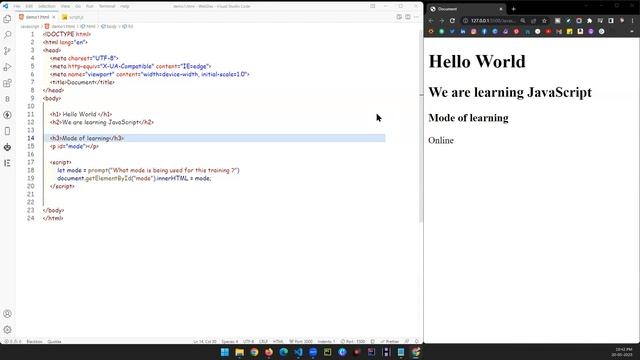Click the lightning bolt activity bar icon
The width and height of the screenshot is (640, 360).
point(7,115)
